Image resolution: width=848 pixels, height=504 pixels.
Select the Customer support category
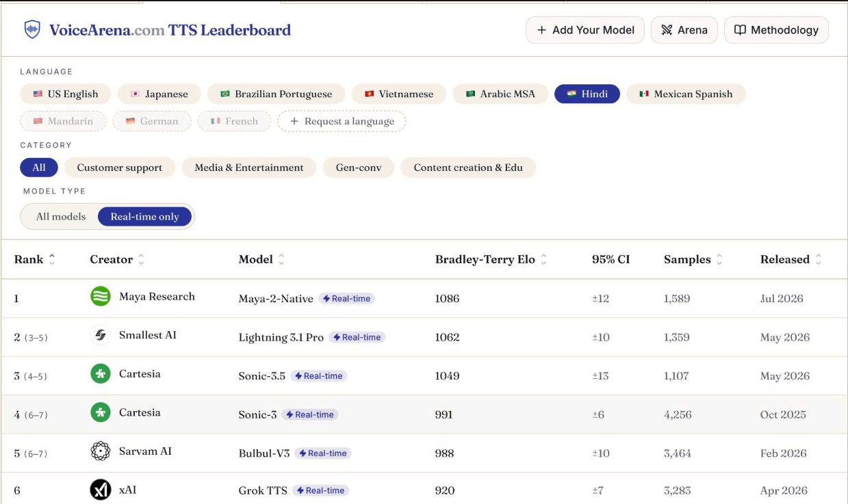(x=120, y=168)
